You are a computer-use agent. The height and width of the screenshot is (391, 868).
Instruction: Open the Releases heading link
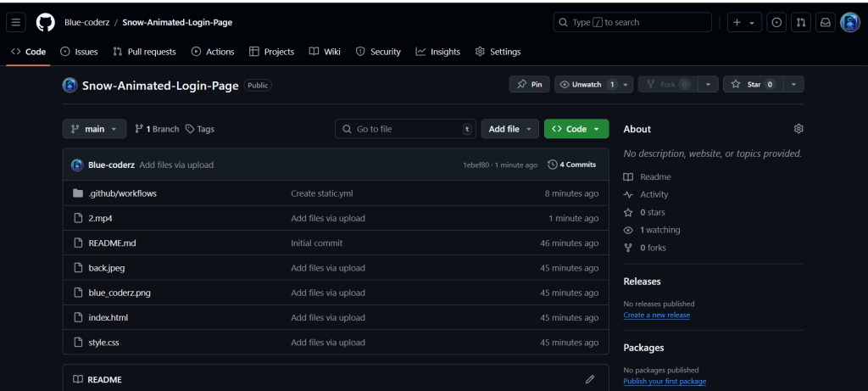(643, 281)
